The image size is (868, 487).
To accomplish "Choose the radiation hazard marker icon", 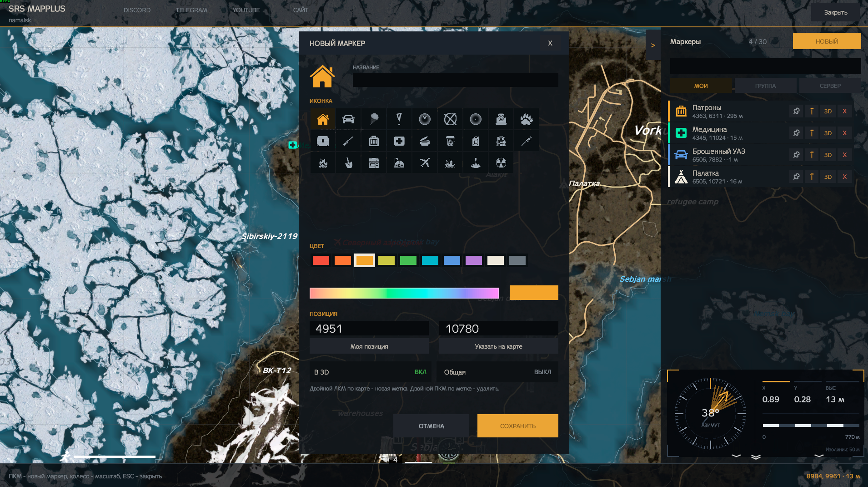I will pyautogui.click(x=501, y=163).
